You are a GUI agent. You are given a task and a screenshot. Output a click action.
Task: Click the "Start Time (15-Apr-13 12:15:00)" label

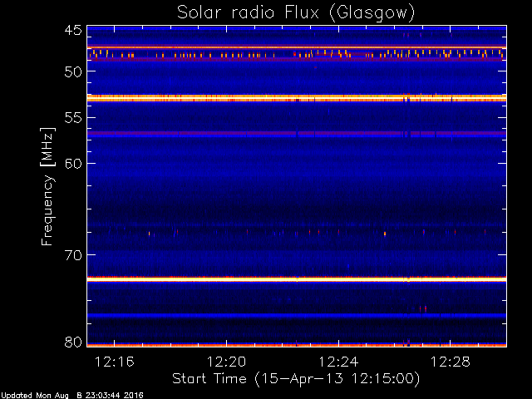[296, 379]
